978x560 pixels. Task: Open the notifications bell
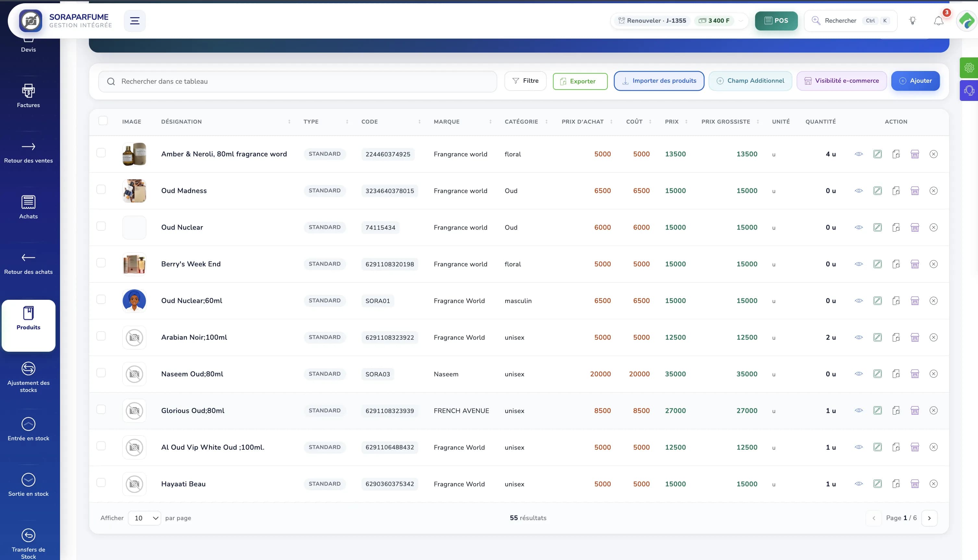pos(938,21)
